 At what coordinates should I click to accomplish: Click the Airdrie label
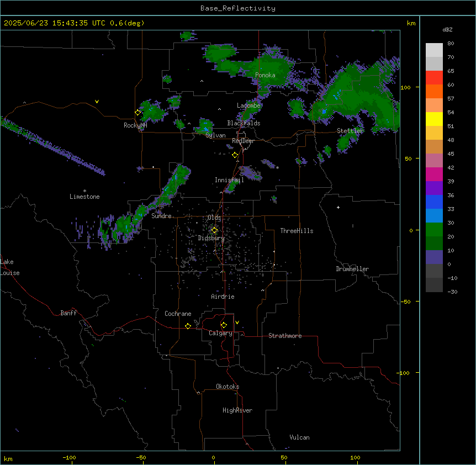coord(223,297)
